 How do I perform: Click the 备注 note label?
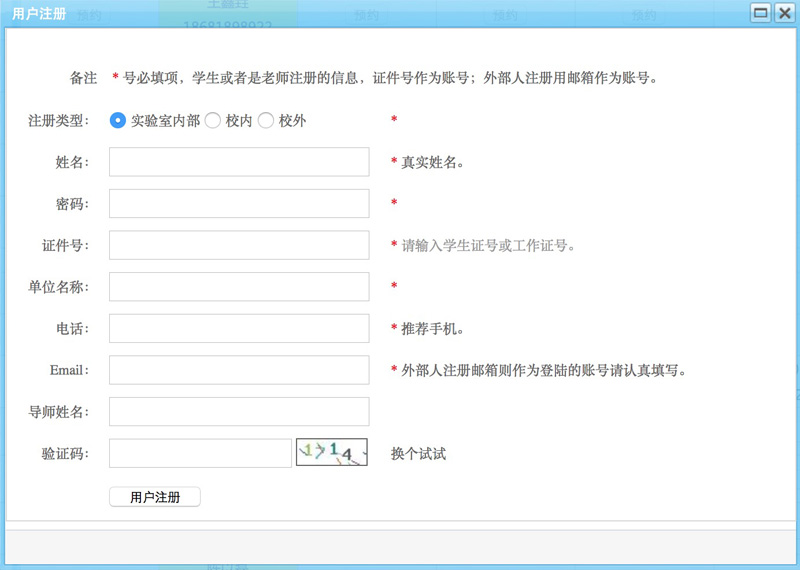[x=83, y=78]
